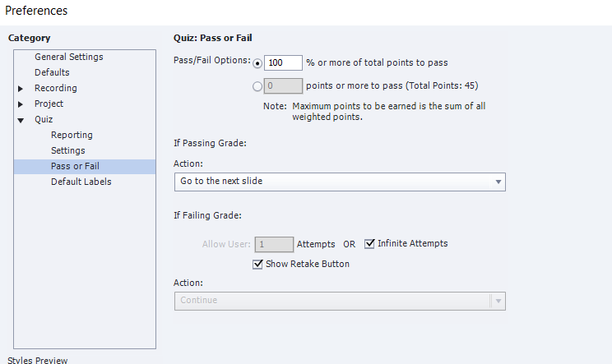
Task: Select the points or more to pass radio button
Action: [x=257, y=86]
